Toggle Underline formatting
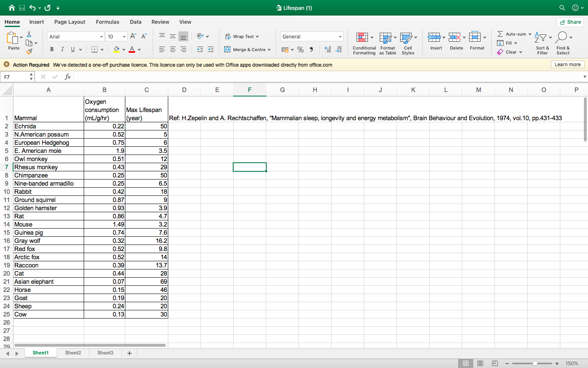588x368 pixels. 73,49
